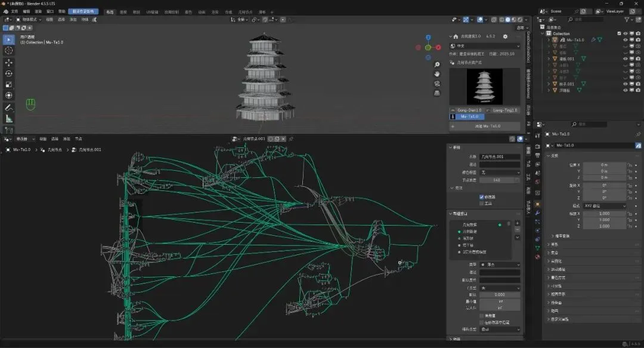Screen dimensions: 644x348
Task: Open the rotation mode XYZ dropdown
Action: (x=603, y=206)
